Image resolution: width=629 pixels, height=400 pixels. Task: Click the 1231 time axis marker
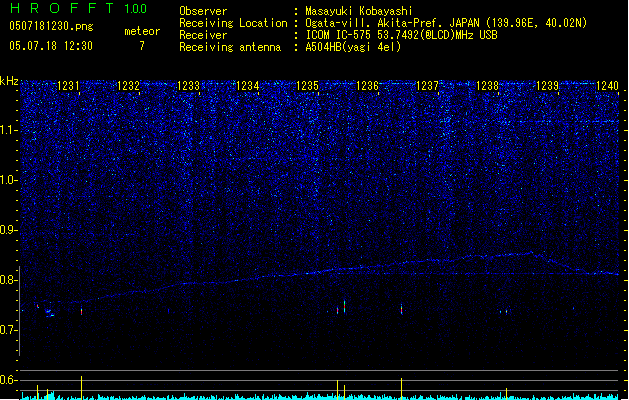(x=69, y=86)
